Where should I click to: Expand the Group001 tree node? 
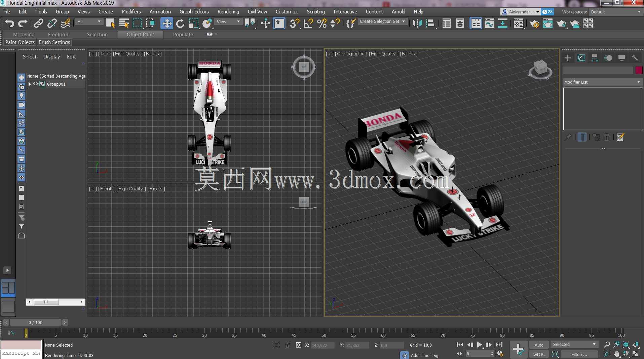(30, 84)
